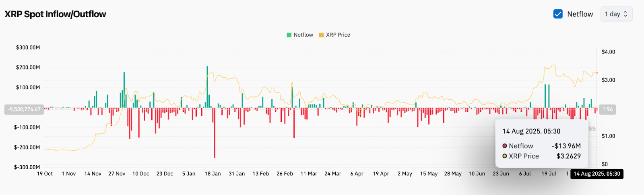Click the up-down chevron in the interval selector
The height and width of the screenshot is (195, 644).
point(625,14)
